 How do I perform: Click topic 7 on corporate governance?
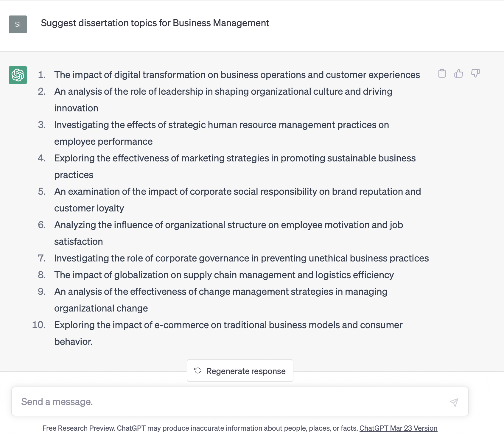point(241,258)
